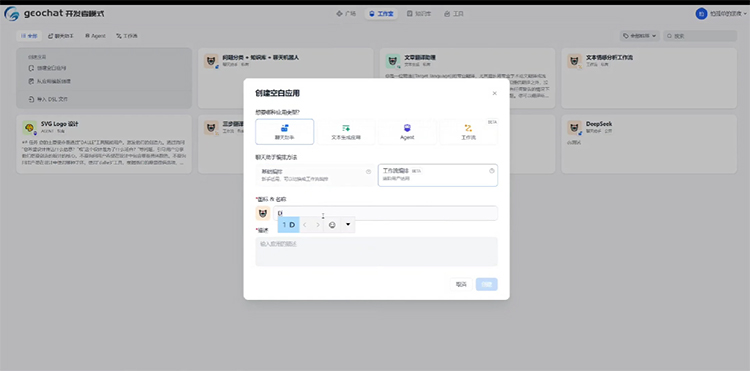Expand the input method options dropdown arrow
Image resolution: width=750 pixels, height=371 pixels.
pos(348,224)
